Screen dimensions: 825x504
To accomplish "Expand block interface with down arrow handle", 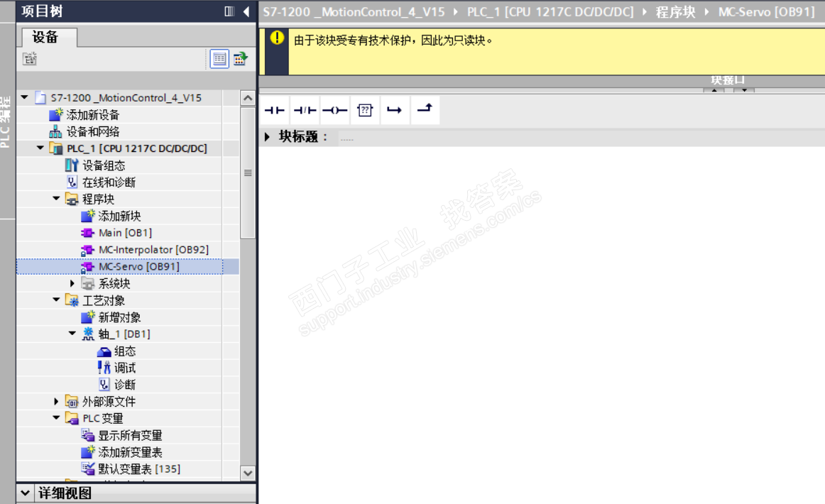I will pos(744,90).
